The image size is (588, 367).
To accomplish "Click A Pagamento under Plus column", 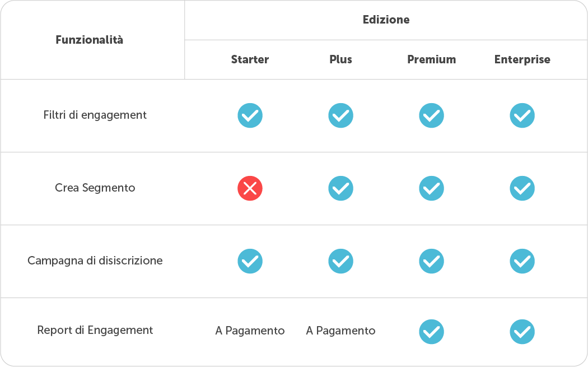I will 340,331.
